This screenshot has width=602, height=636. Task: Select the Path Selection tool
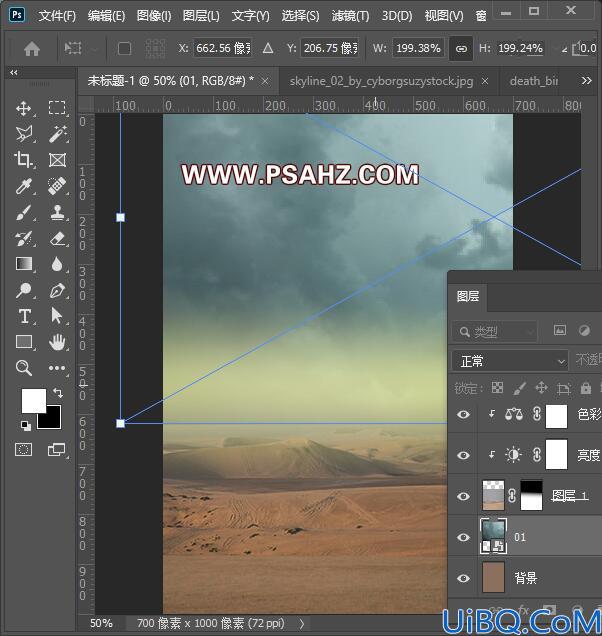(56, 316)
